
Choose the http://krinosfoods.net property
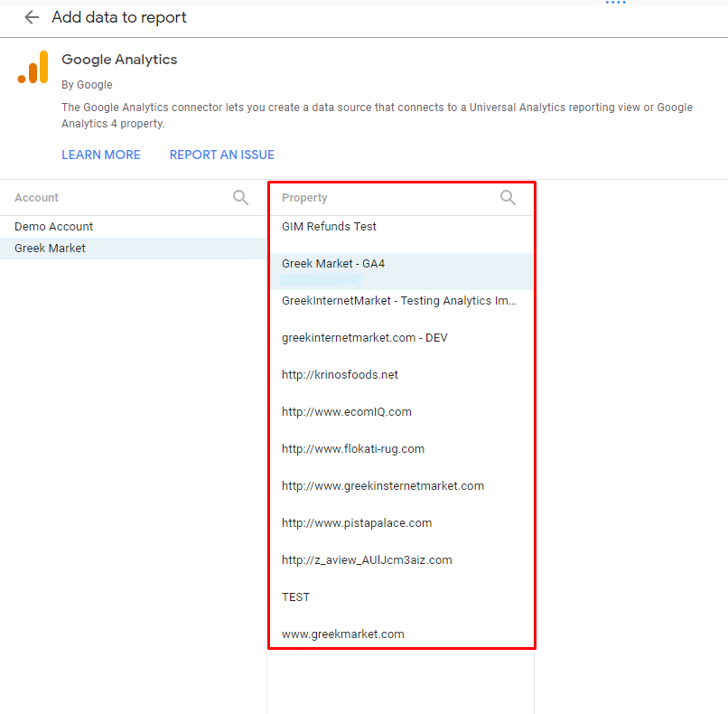340,375
